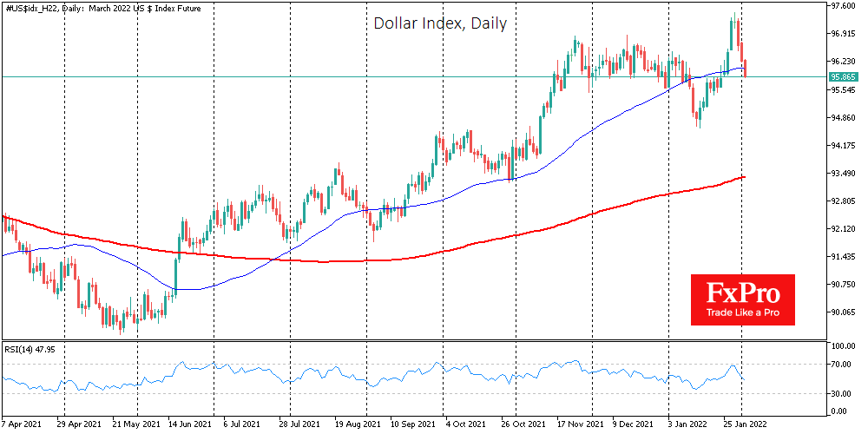Click the 90.065 price axis label

coord(844,312)
